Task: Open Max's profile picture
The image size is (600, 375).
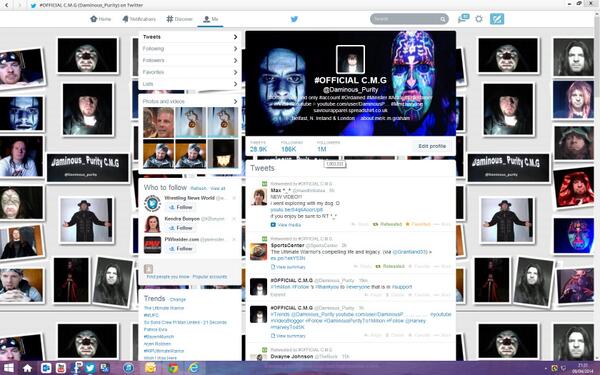Action: pos(259,197)
